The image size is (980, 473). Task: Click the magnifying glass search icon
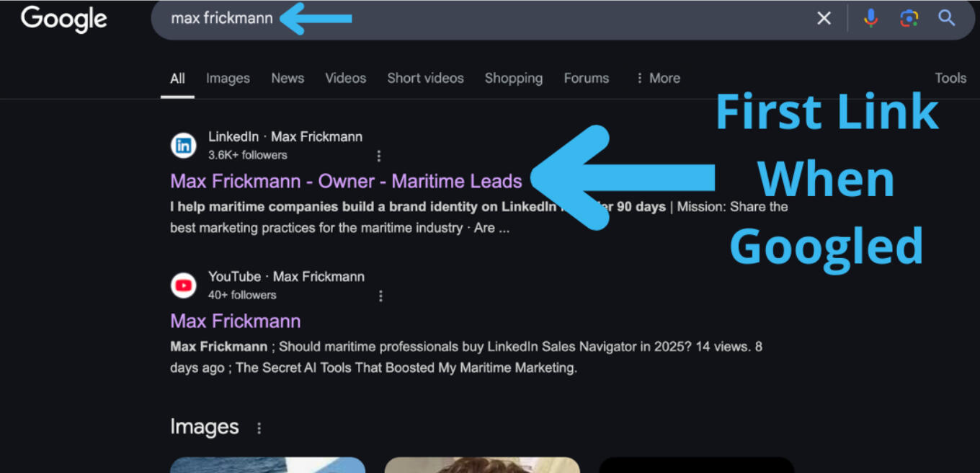[946, 19]
